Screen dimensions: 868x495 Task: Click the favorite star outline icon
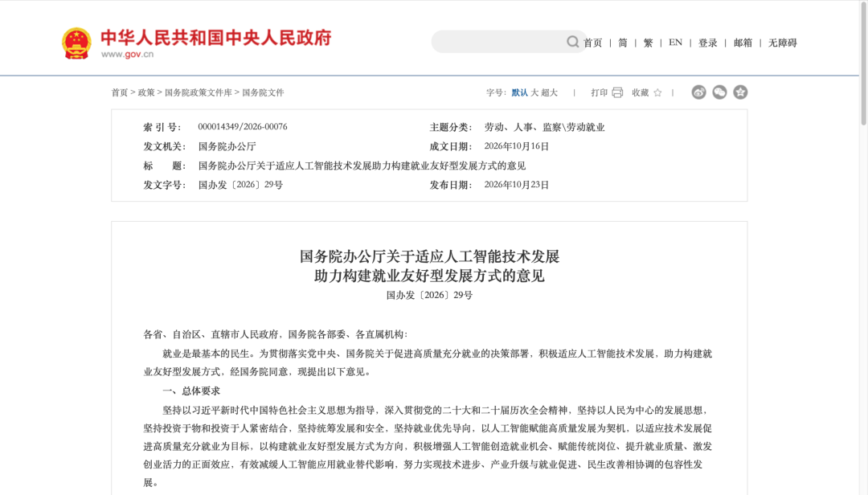point(657,92)
